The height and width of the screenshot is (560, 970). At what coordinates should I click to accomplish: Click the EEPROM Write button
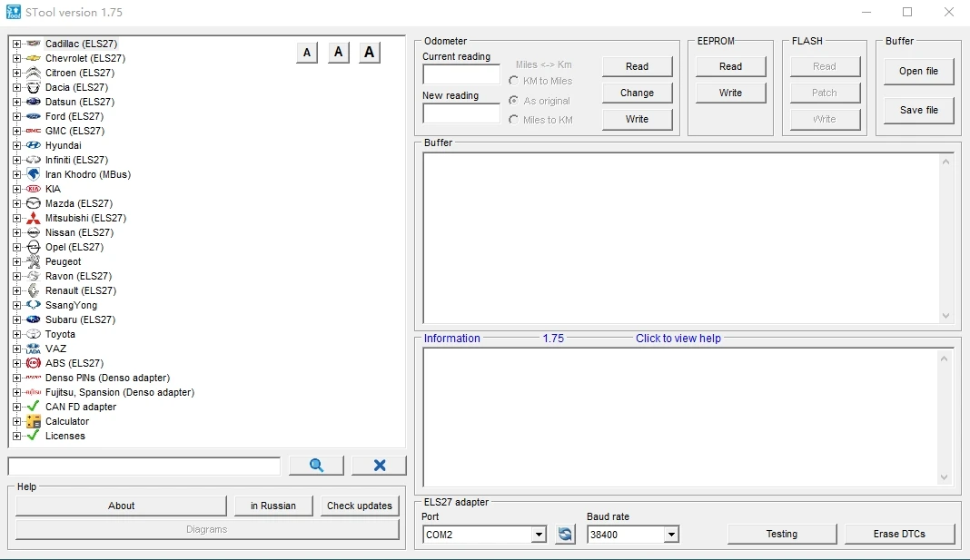[730, 93]
